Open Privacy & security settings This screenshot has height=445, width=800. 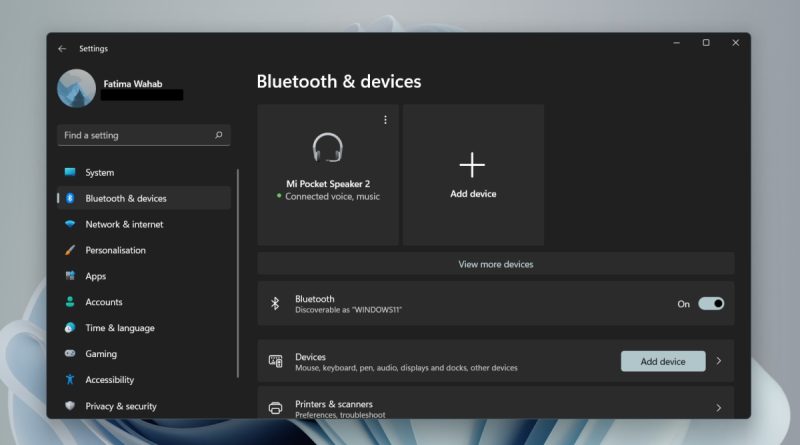pyautogui.click(x=144, y=406)
